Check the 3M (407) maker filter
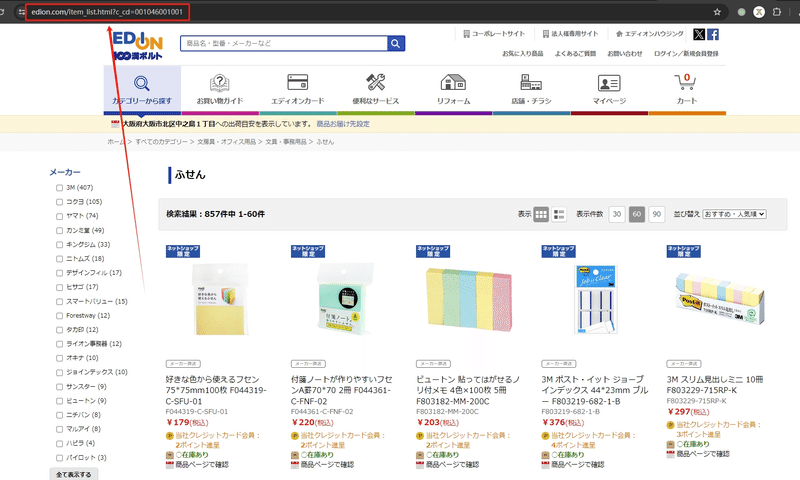The image size is (800, 480). click(x=60, y=188)
